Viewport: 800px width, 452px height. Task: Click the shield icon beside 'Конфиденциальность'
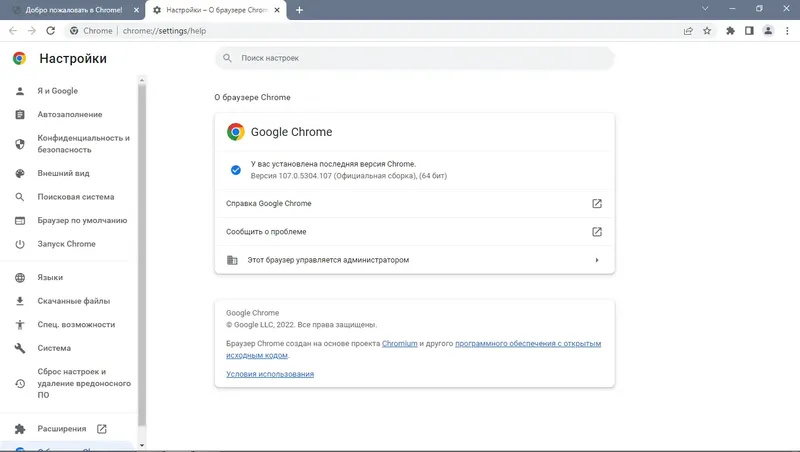pos(20,144)
